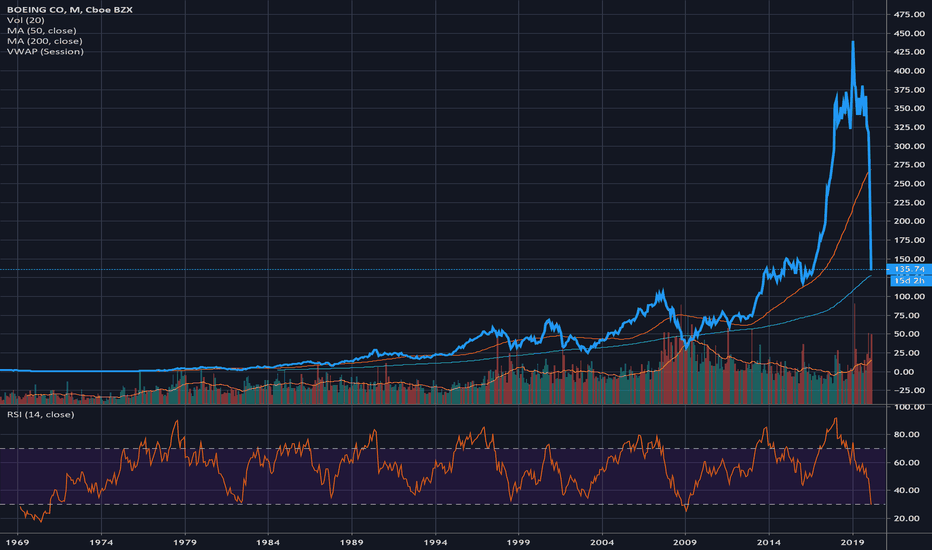Click the 350.00 price axis label

click(x=909, y=108)
